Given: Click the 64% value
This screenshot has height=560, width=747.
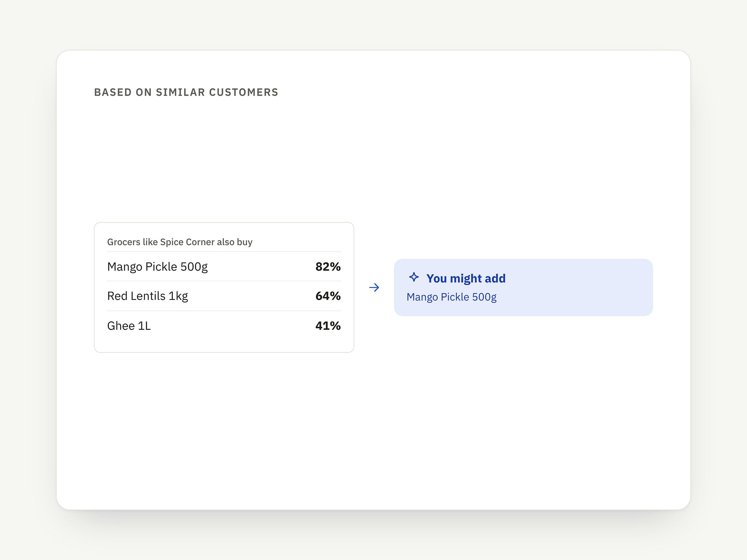Looking at the screenshot, I should [328, 296].
